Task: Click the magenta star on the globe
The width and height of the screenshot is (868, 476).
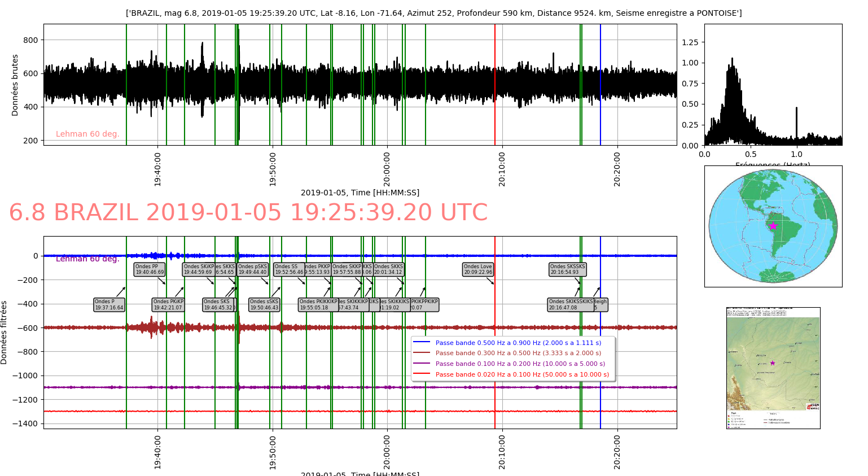Action: (x=773, y=226)
